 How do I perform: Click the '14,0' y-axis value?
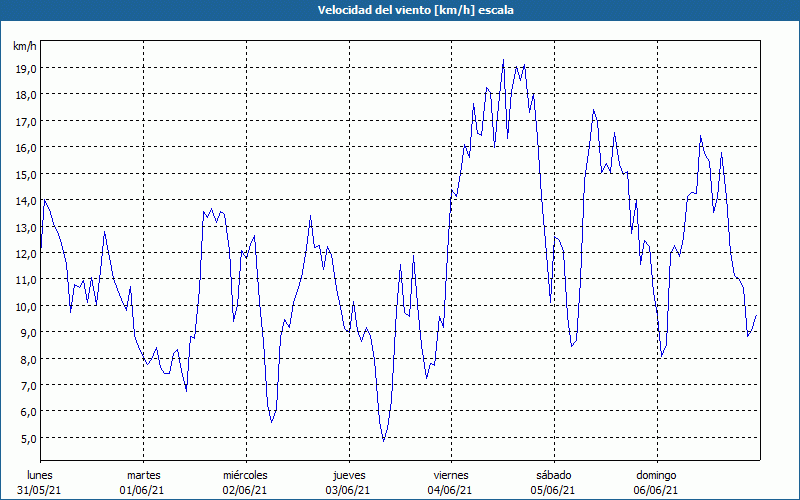(x=26, y=201)
